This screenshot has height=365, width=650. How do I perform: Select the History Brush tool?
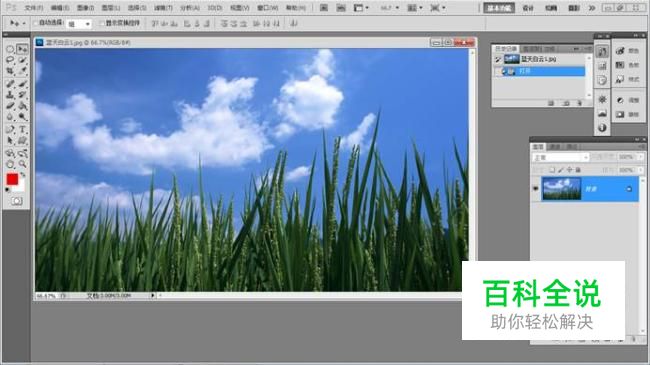tap(22, 95)
